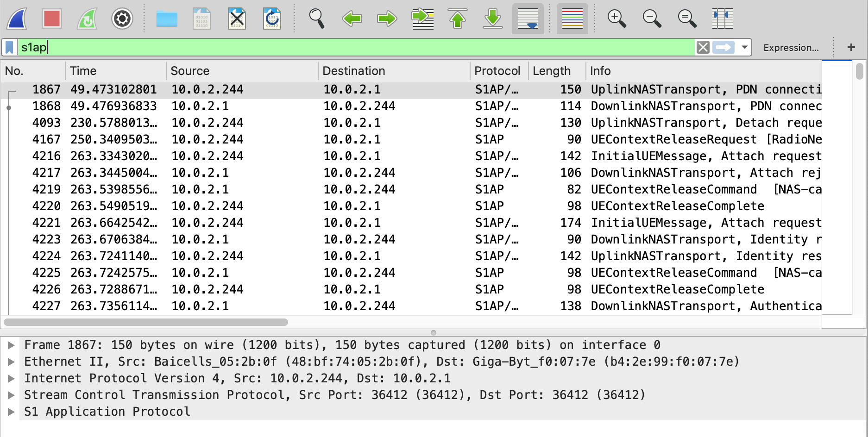This screenshot has height=437, width=868.
Task: Open the find packet tool
Action: 317,19
